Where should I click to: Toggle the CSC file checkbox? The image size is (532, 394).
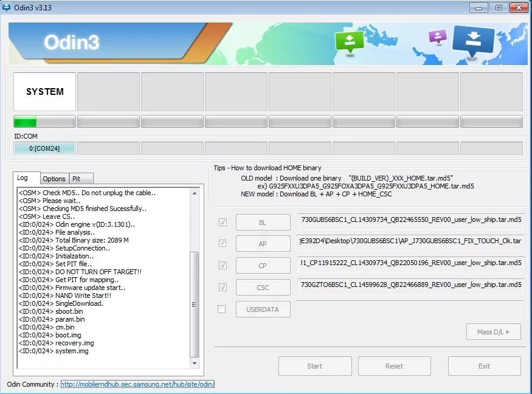pyautogui.click(x=223, y=287)
